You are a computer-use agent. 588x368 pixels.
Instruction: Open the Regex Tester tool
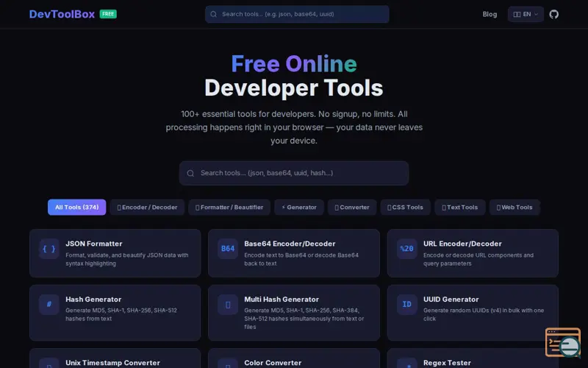click(473, 358)
